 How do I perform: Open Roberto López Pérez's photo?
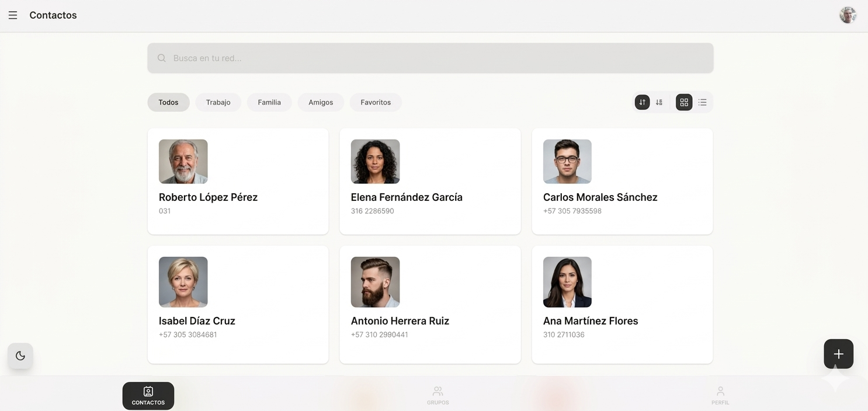[183, 161]
